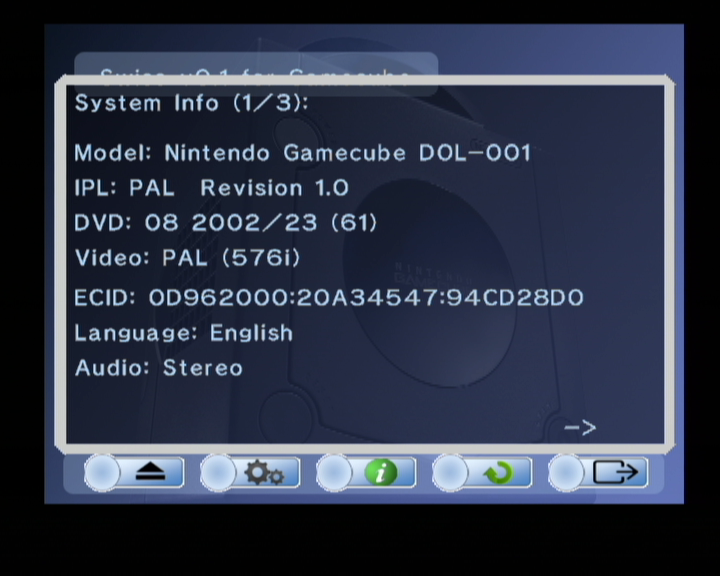
Task: Click the green refresh arrow icon
Action: tap(498, 473)
